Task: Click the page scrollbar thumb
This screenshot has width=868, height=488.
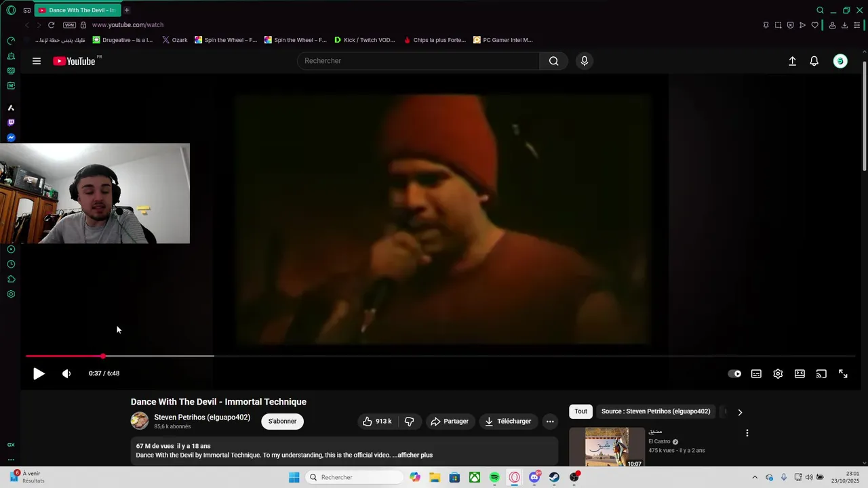Action: point(865,115)
